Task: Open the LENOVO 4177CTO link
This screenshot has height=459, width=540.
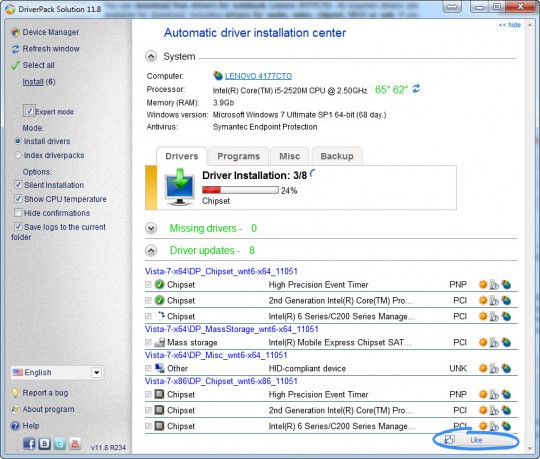Action: tap(258, 76)
